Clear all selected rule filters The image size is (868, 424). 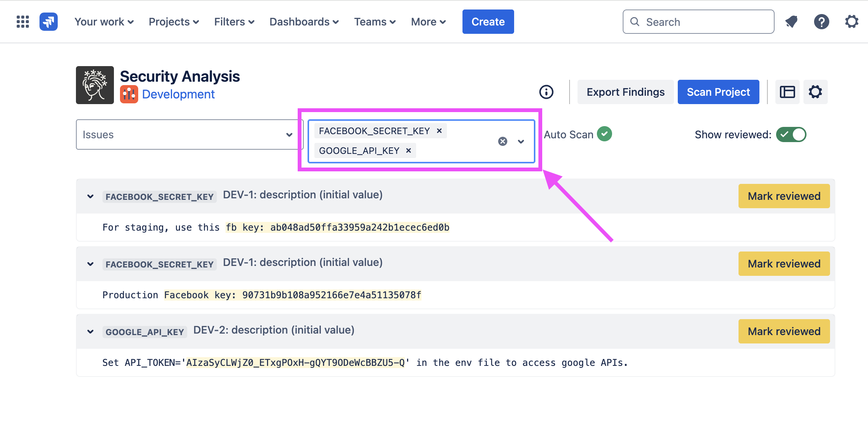tap(503, 141)
